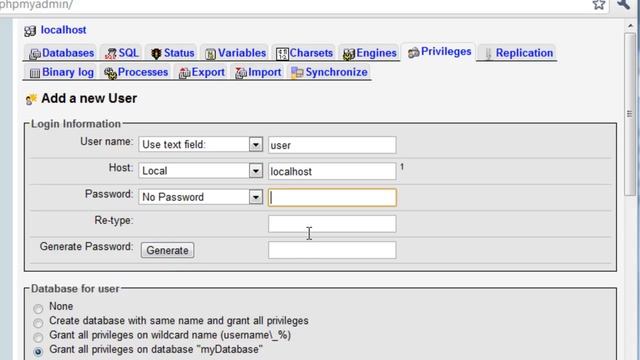Select Create database with same name option

38,323
